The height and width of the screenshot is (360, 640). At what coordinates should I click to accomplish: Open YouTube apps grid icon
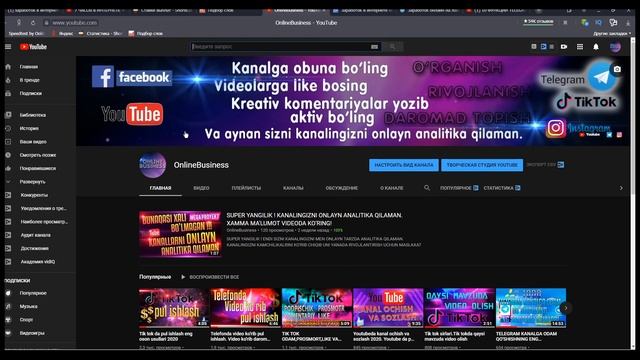coord(580,47)
